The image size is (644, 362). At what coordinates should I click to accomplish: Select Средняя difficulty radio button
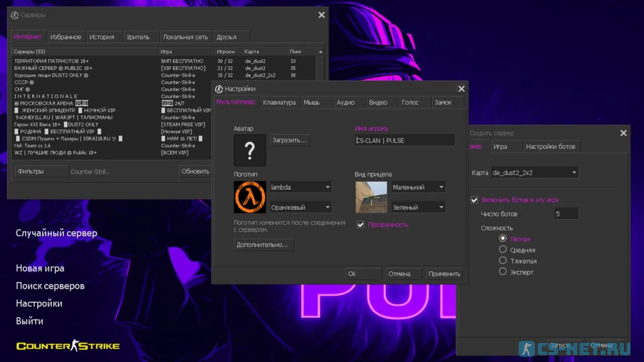(503, 249)
